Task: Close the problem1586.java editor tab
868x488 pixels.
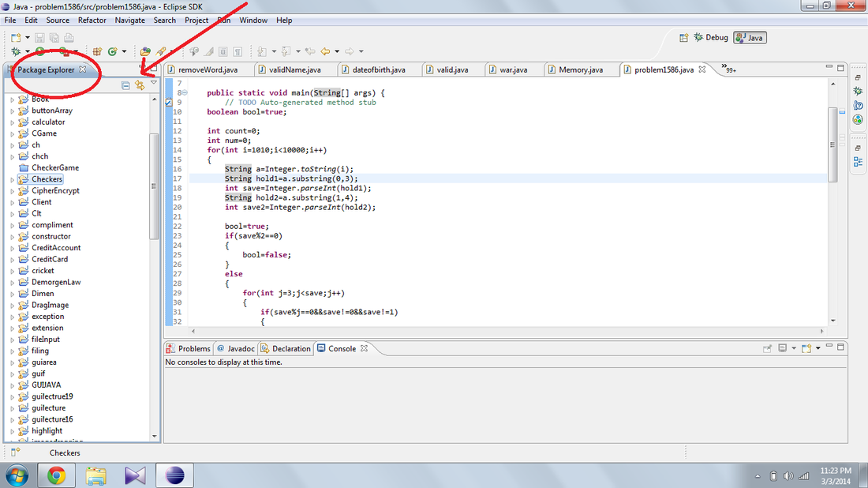Action: 702,69
